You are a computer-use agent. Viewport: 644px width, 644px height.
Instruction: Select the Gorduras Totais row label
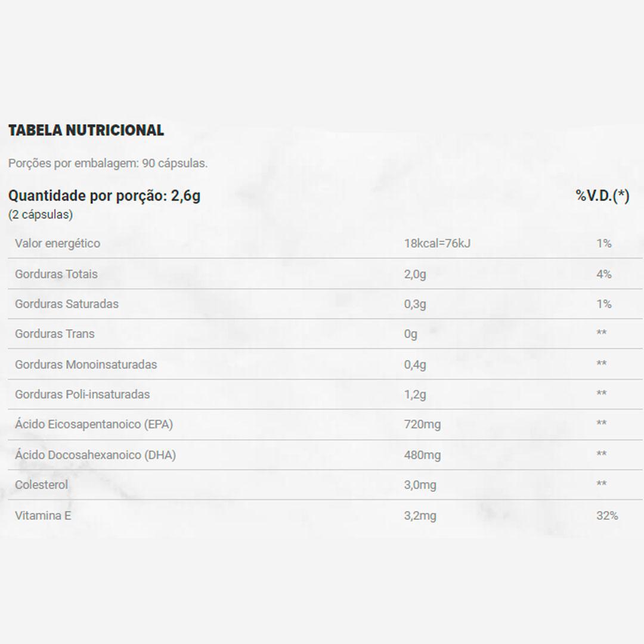[x=56, y=274]
